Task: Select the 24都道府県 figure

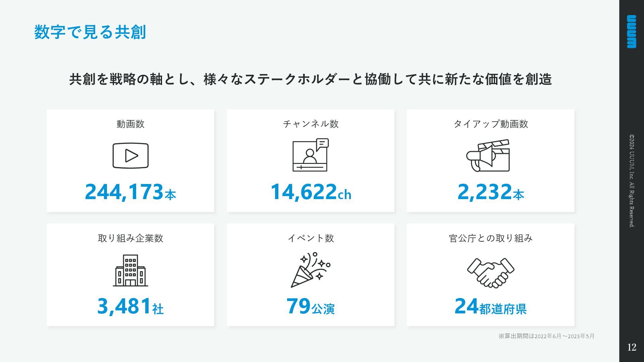Action: click(x=491, y=306)
